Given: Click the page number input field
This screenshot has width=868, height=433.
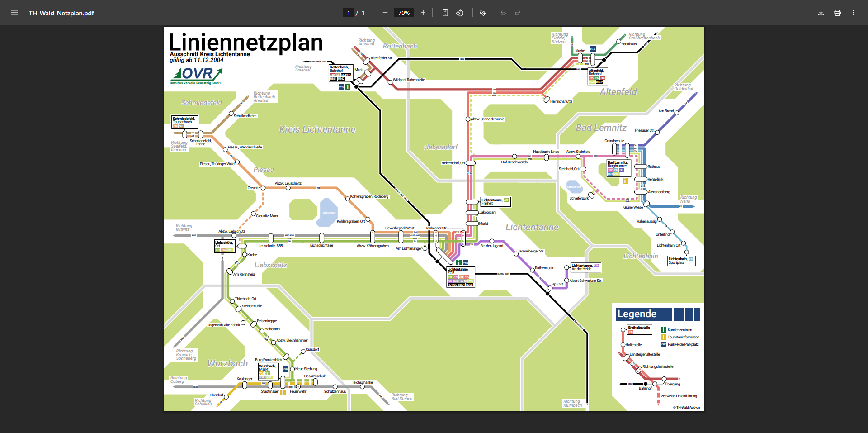Looking at the screenshot, I should pos(349,13).
